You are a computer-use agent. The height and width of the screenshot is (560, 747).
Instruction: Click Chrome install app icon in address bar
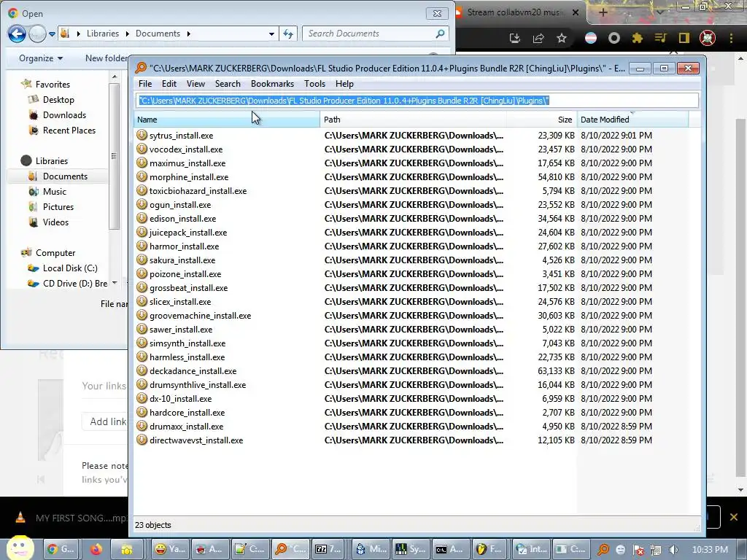pos(514,38)
